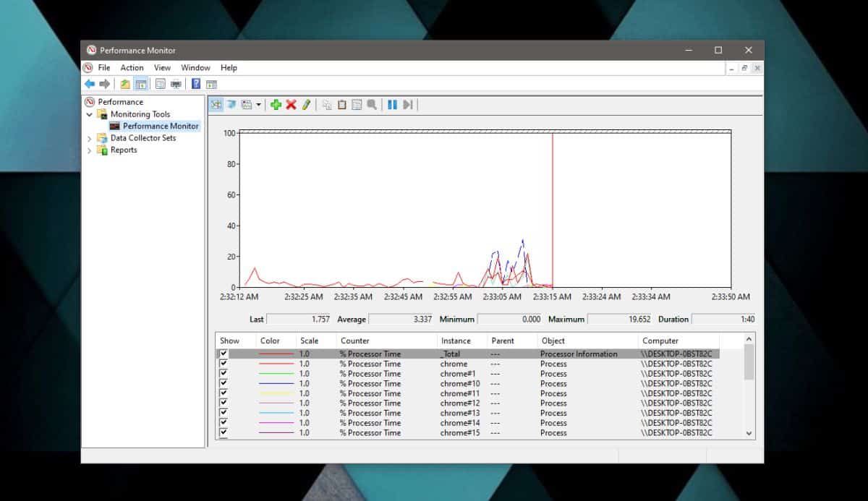Image resolution: width=868 pixels, height=501 pixels.
Task: Click the Back arrow in the MMC toolbar
Action: pyautogui.click(x=90, y=84)
